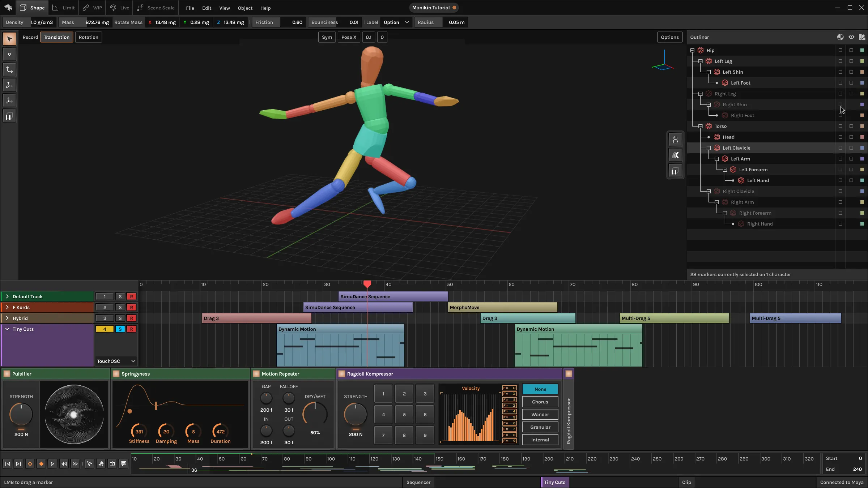Click the play button in transport controls

coord(52,464)
